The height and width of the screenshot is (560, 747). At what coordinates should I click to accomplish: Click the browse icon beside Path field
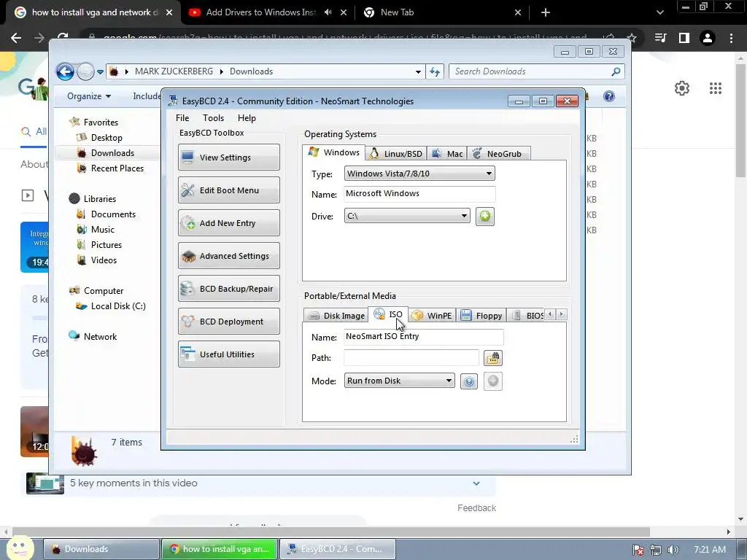tap(492, 358)
